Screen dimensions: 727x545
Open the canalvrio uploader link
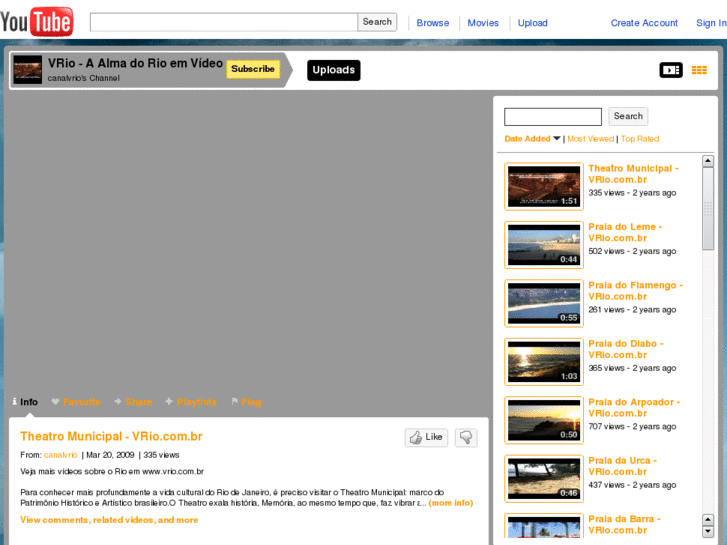coord(60,455)
